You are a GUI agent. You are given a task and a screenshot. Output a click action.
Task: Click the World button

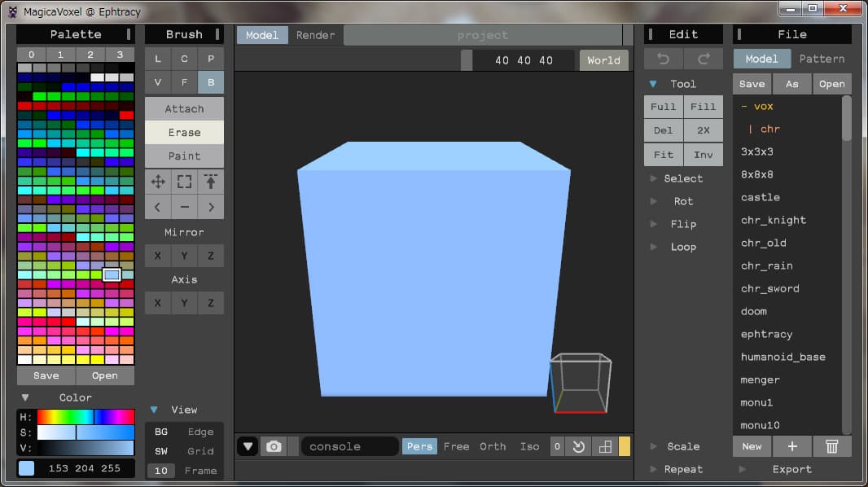(x=603, y=60)
